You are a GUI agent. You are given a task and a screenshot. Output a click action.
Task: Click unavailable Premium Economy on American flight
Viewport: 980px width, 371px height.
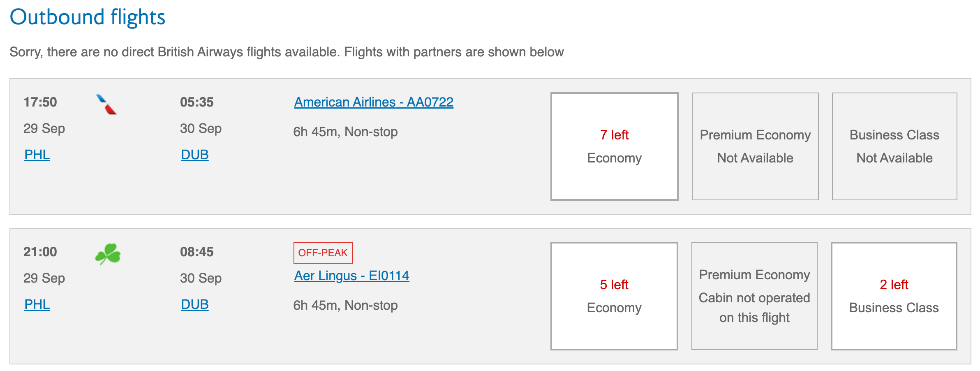click(x=755, y=146)
